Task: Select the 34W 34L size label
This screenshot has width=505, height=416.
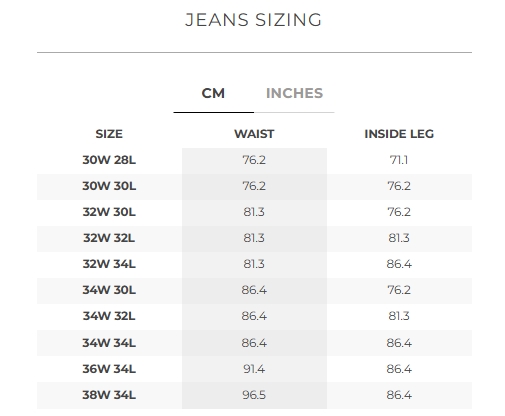Action: [109, 343]
